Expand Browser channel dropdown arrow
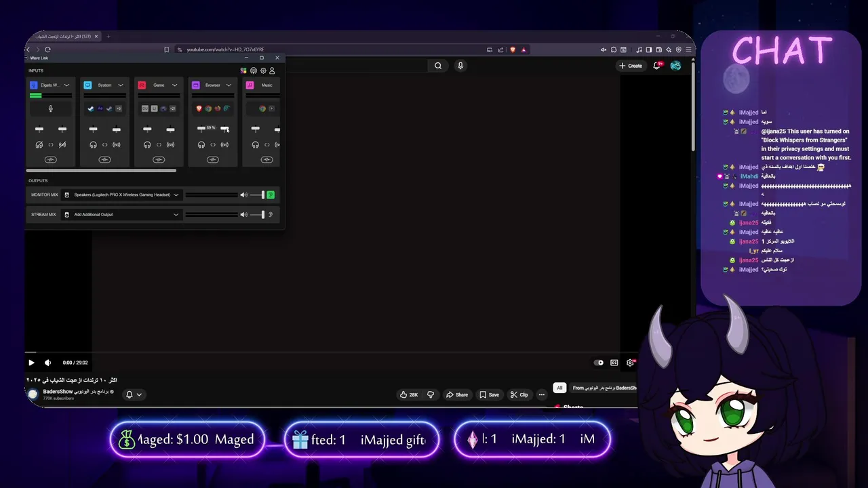 coord(229,85)
